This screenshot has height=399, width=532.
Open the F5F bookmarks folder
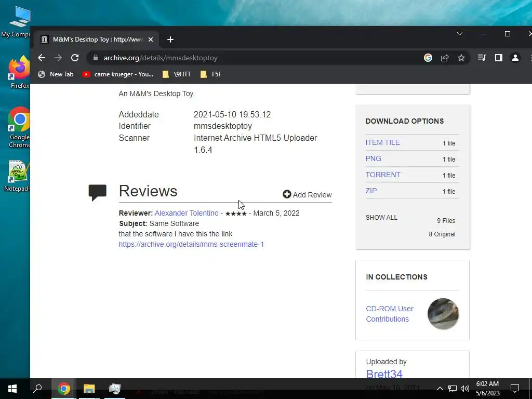pos(211,74)
